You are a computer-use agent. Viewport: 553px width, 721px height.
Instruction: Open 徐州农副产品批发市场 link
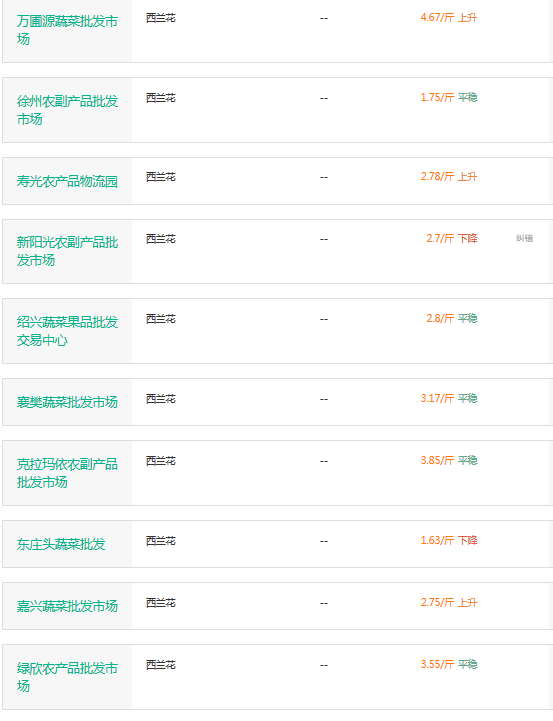point(67,110)
